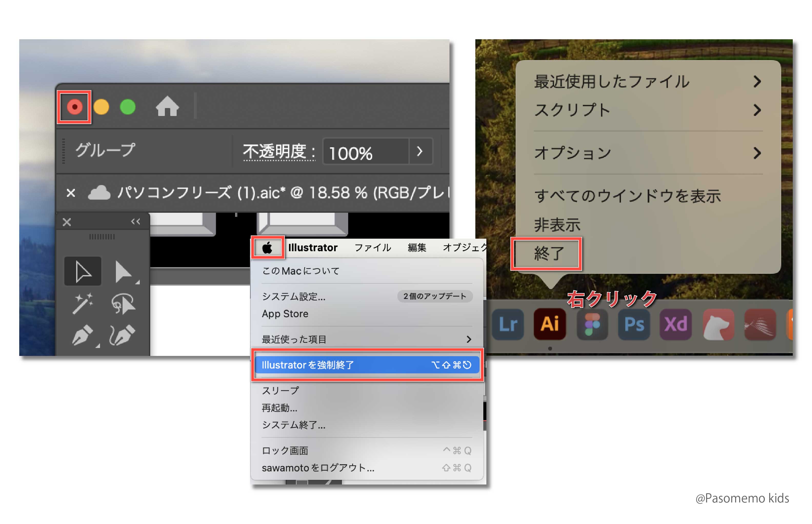
Task: Open Lightroom from the Dock
Action: pyautogui.click(x=508, y=324)
